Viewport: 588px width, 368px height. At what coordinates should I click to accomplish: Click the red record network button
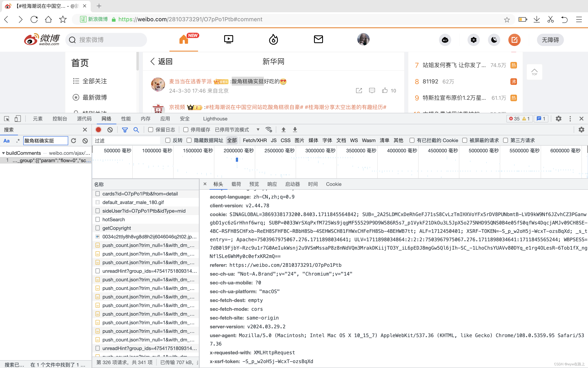tap(98, 130)
